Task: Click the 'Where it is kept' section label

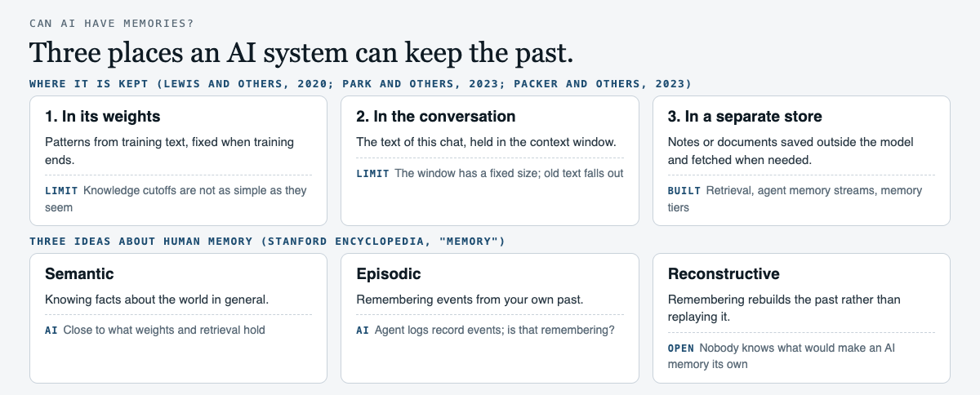Action: [360, 83]
